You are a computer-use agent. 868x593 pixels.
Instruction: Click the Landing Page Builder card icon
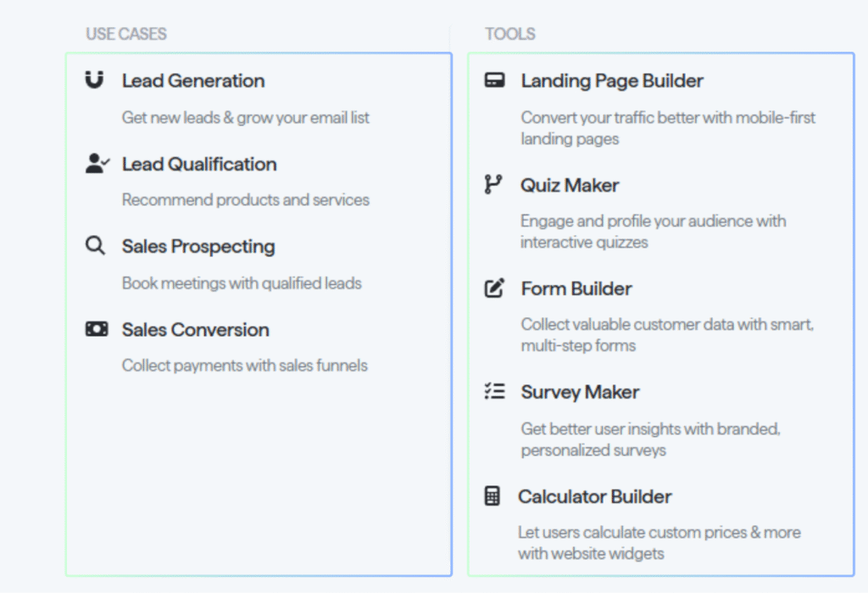[494, 81]
